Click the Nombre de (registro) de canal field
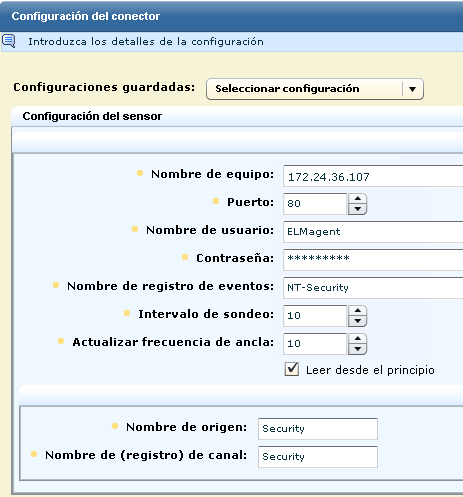This screenshot has width=463, height=497. point(318,457)
